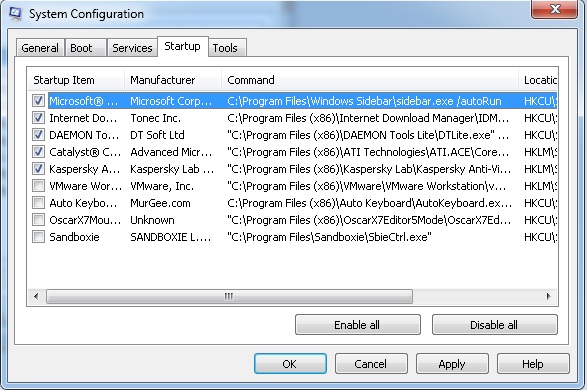Close the System Configuration window
The width and height of the screenshot is (587, 390).
point(555,9)
